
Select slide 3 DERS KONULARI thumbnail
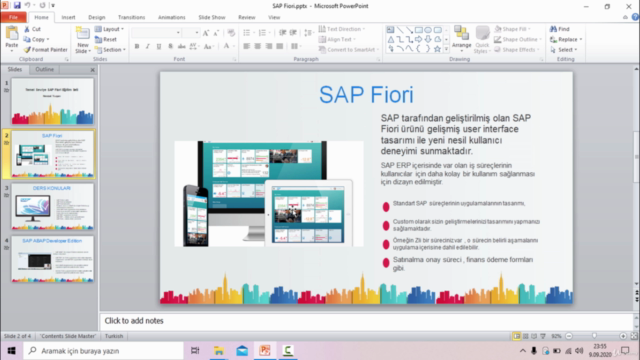point(53,206)
